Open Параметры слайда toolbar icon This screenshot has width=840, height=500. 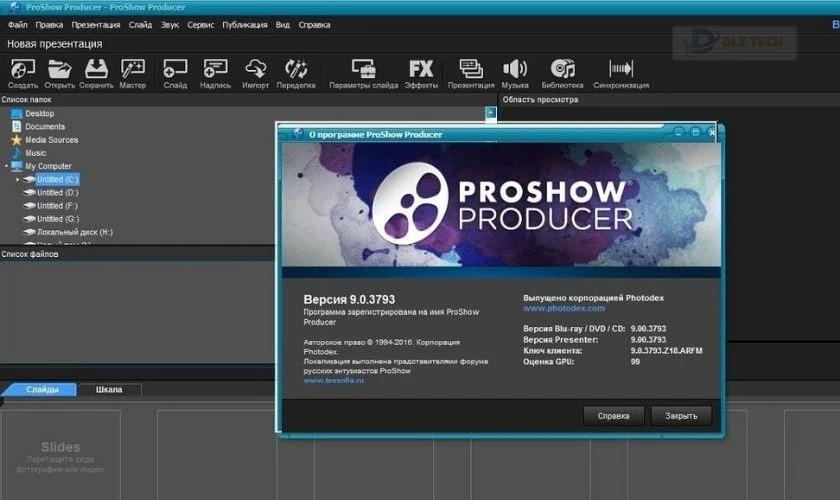[363, 73]
